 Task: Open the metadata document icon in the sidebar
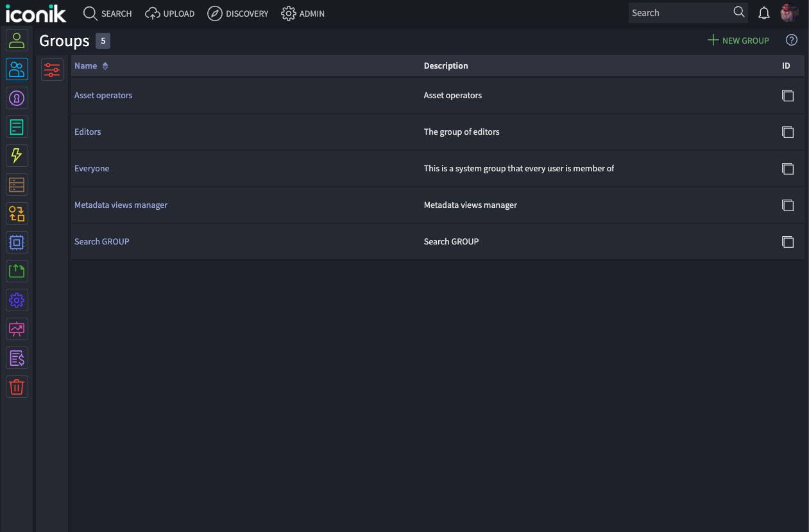(17, 126)
